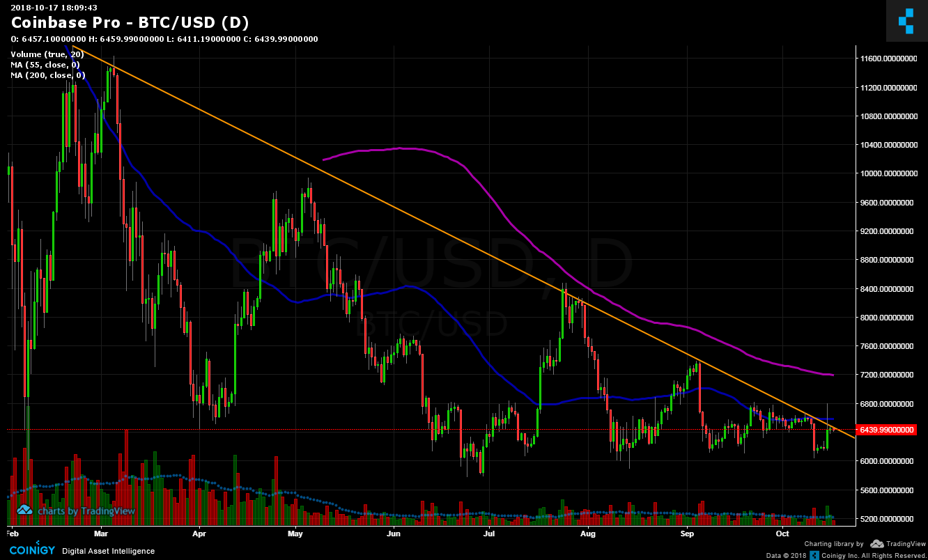Click the Oct label on the time axis

(783, 534)
